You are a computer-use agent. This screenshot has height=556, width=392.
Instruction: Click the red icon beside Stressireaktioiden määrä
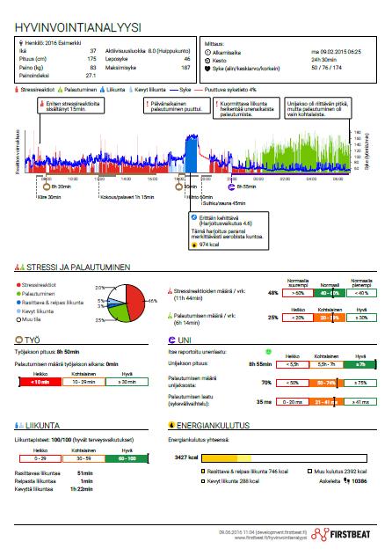click(x=170, y=291)
